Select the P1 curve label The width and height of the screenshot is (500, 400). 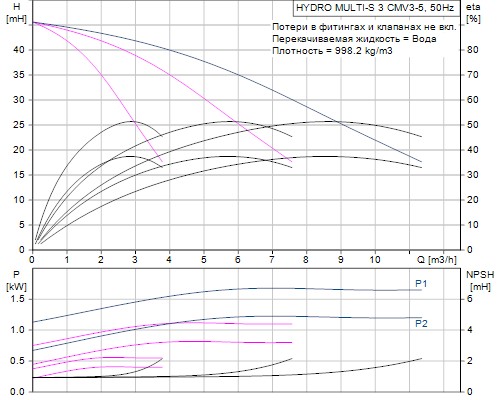click(x=421, y=284)
